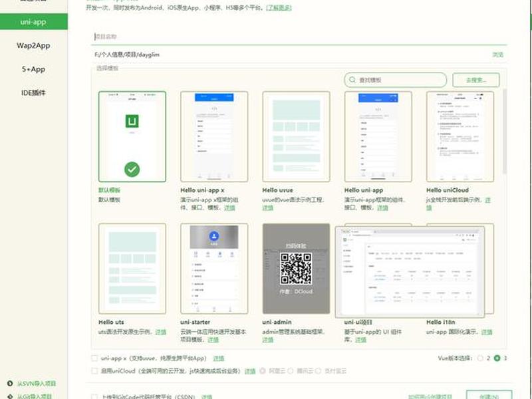
Task: Select the third cloud provider radio button
Action: 318,371
